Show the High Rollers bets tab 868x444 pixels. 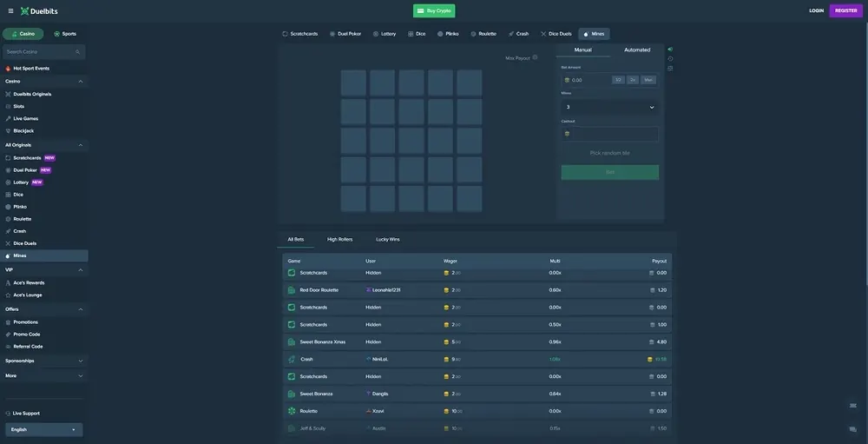[340, 240]
